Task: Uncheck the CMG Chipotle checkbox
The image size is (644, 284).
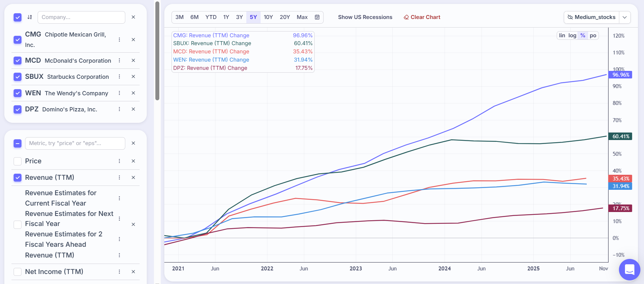Action: 18,40
